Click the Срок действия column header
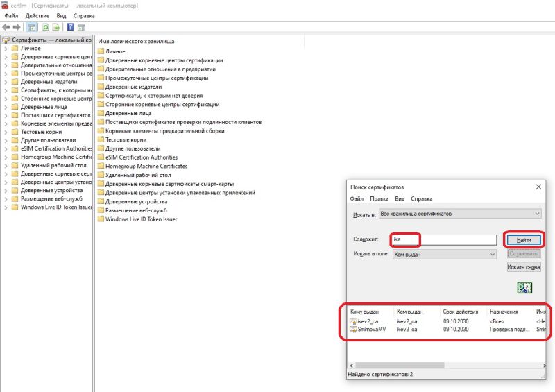This screenshot has height=392, width=555. (463, 312)
